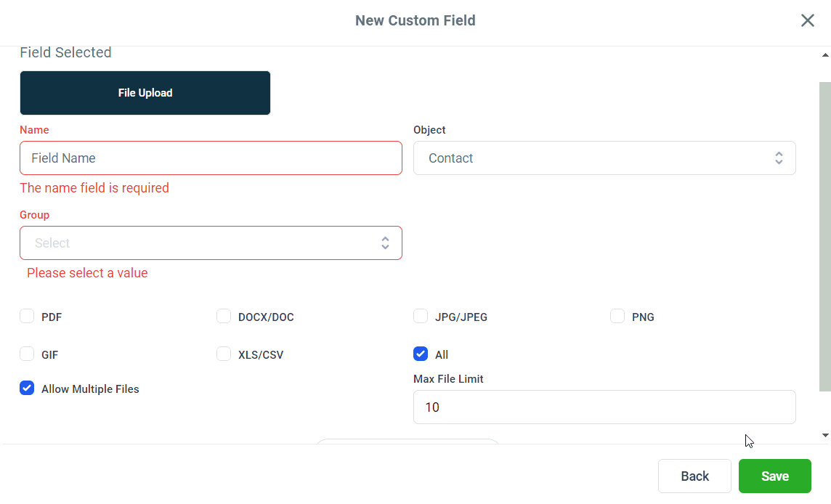Select the PNG file type checkbox

[617, 316]
